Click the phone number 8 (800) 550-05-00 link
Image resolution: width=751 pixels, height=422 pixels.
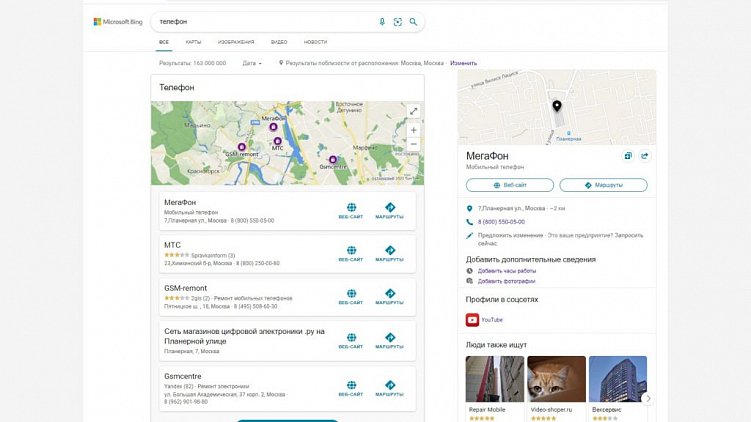pos(501,222)
